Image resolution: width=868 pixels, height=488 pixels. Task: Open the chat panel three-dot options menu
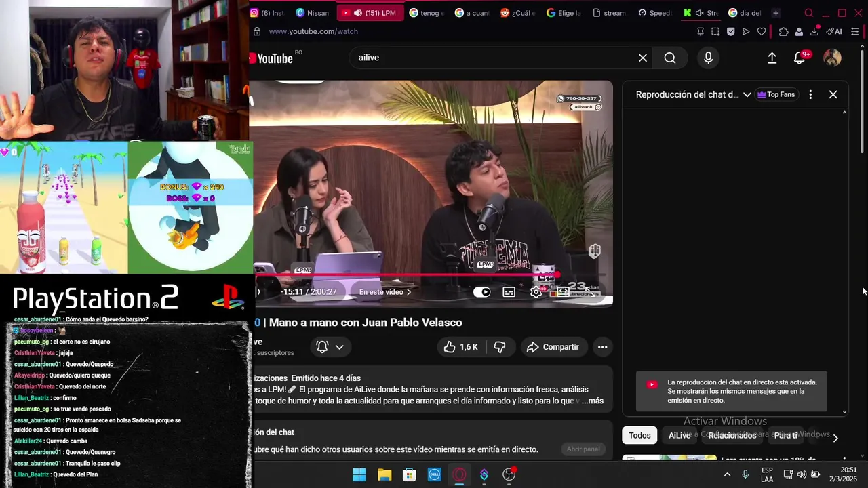[810, 95]
